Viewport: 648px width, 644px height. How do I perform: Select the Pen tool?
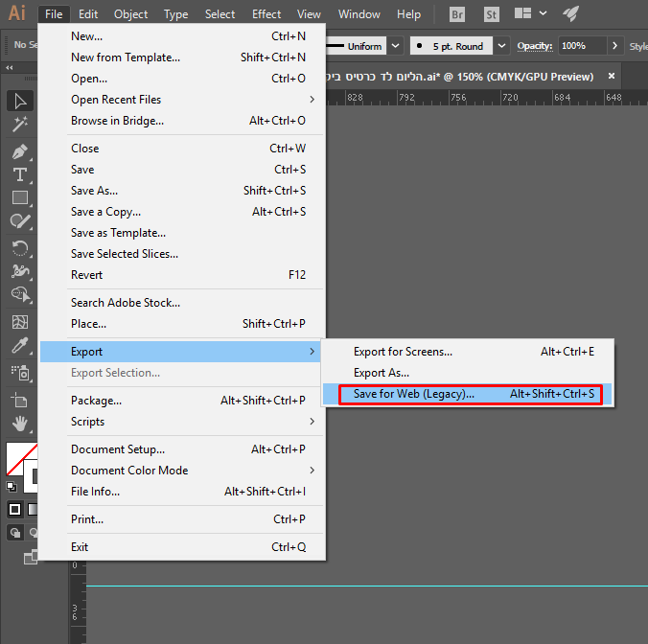click(20, 151)
